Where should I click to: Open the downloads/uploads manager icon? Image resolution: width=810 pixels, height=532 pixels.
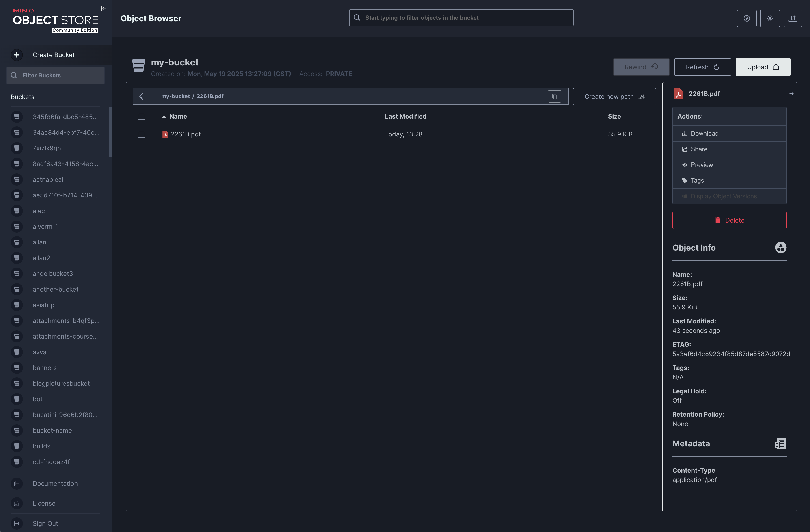[x=793, y=18]
